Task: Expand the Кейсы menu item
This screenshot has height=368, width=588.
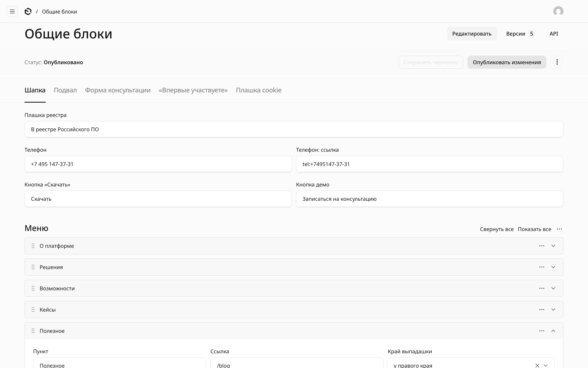Action: pos(553,310)
